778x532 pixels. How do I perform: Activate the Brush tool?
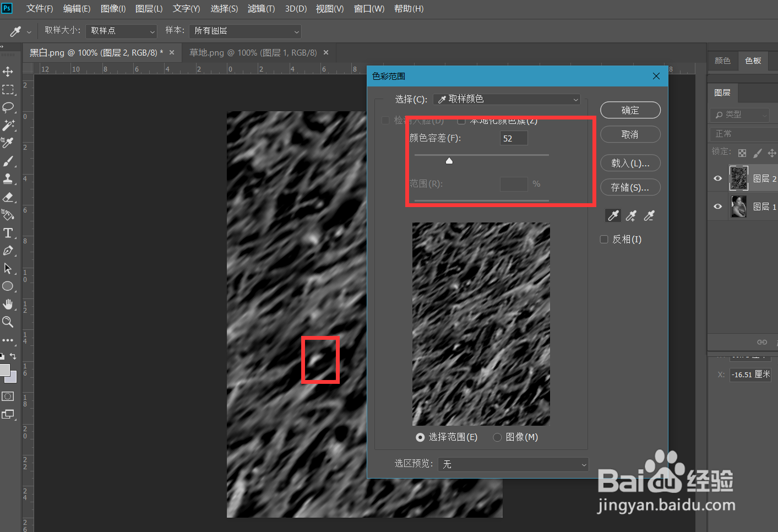[x=9, y=161]
